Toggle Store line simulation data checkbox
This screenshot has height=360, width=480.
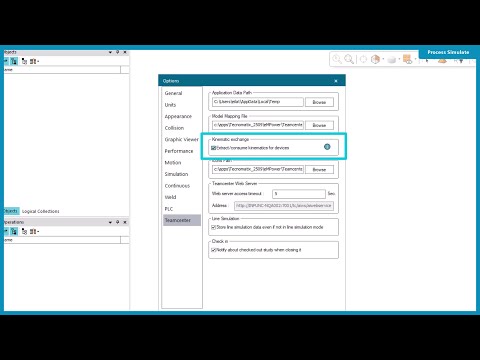click(214, 227)
